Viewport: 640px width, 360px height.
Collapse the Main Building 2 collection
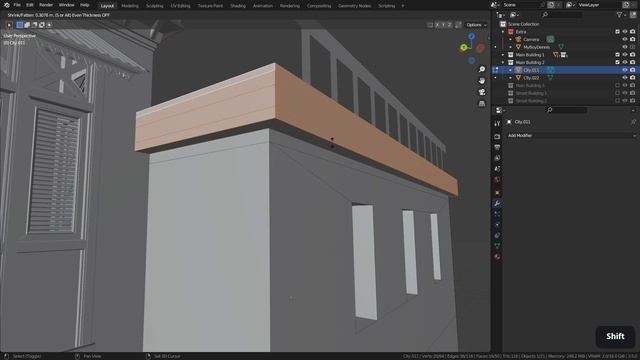click(x=503, y=62)
